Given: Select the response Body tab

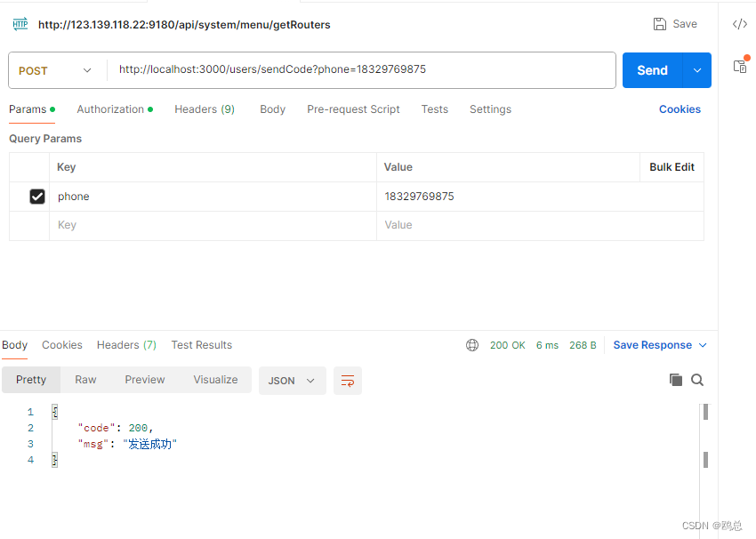Looking at the screenshot, I should point(14,345).
